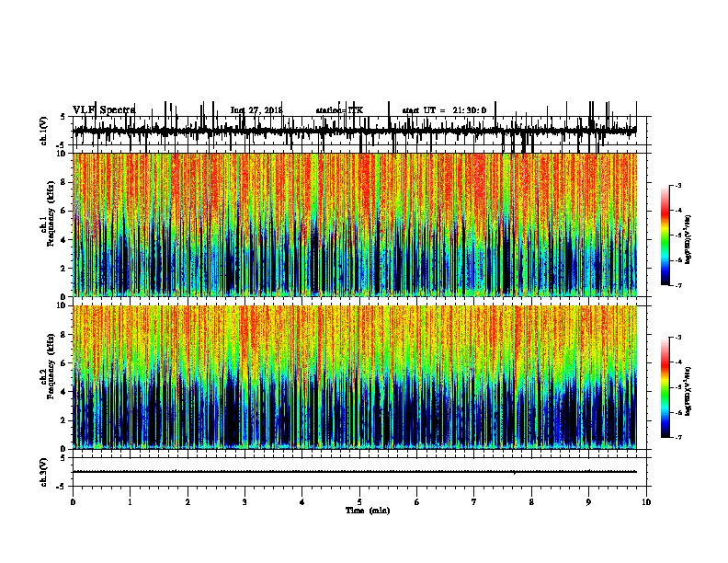728x563 pixels.
Task: Click the '-4' tick on ch.2 colorbar
Action: pos(678,362)
